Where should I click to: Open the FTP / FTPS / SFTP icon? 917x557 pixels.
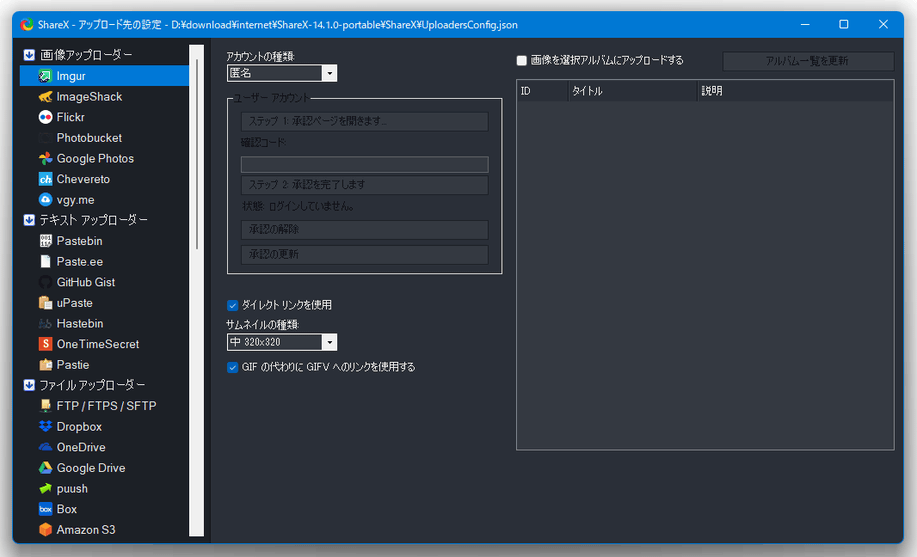click(x=45, y=406)
